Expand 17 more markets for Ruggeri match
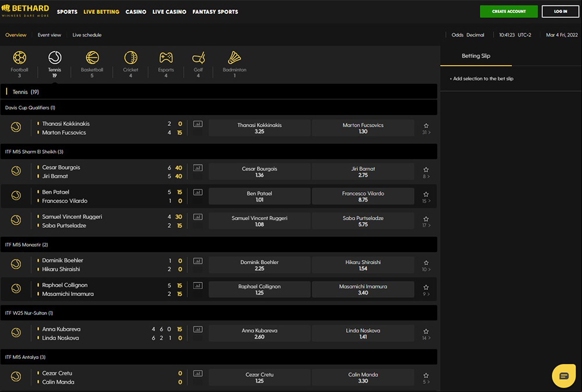The height and width of the screenshot is (392, 582). coord(426,225)
